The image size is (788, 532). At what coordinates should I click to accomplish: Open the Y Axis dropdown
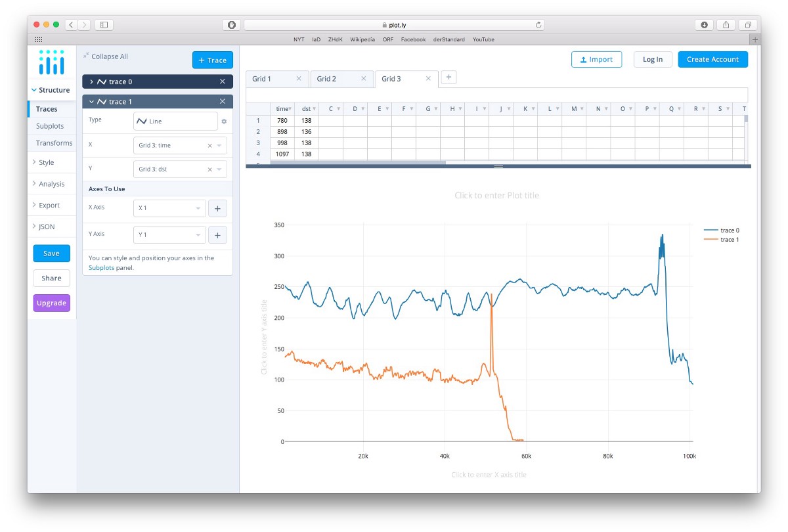[169, 235]
